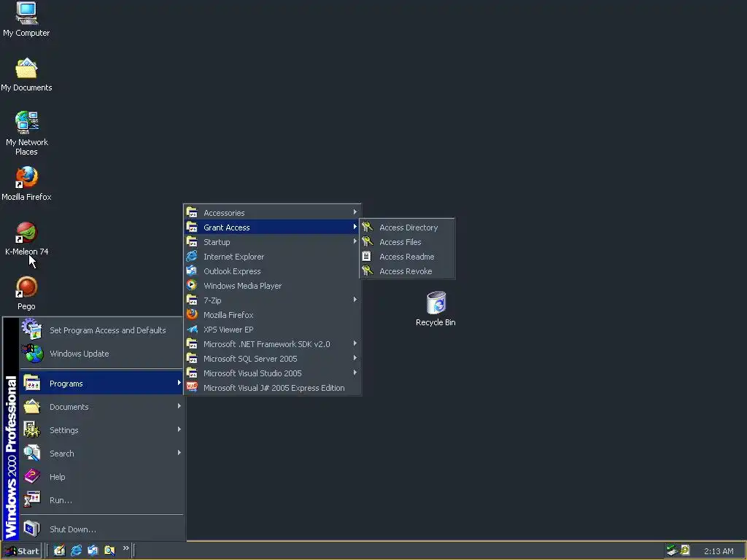The height and width of the screenshot is (560, 747).
Task: Launch Outlook Express from the quick launch bar
Action: (93, 551)
